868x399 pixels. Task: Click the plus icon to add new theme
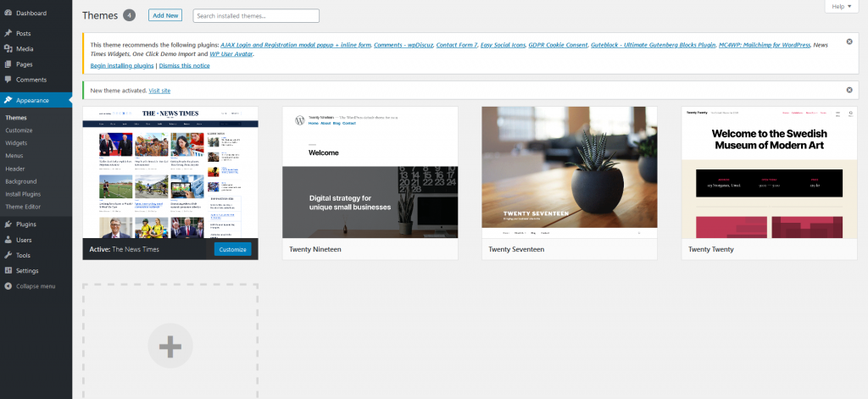(170, 346)
